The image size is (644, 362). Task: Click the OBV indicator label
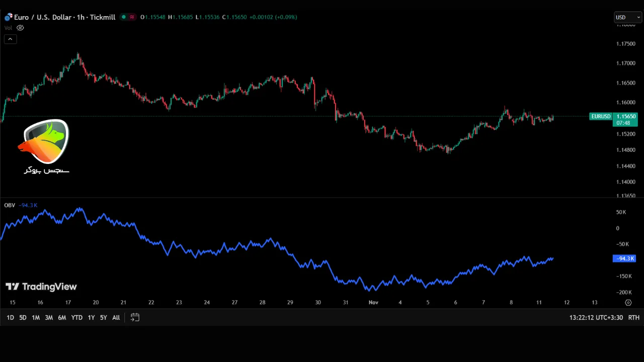(x=10, y=205)
